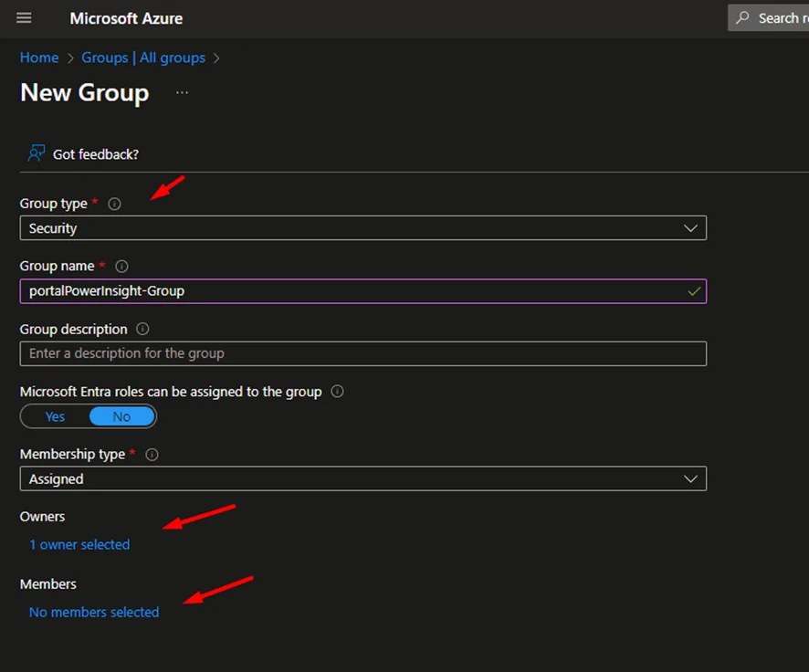
Task: Open the 1 owner selected link
Action: (79, 544)
